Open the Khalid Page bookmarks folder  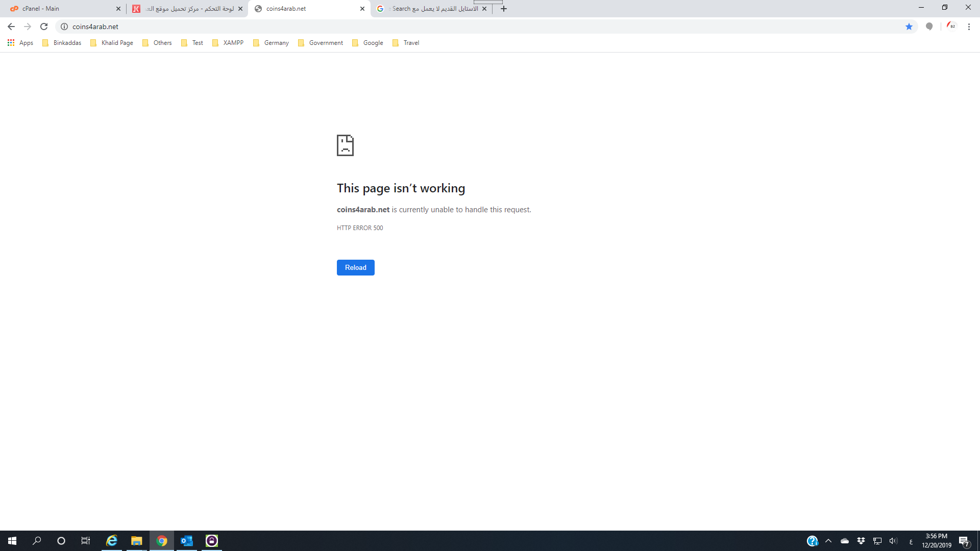112,43
